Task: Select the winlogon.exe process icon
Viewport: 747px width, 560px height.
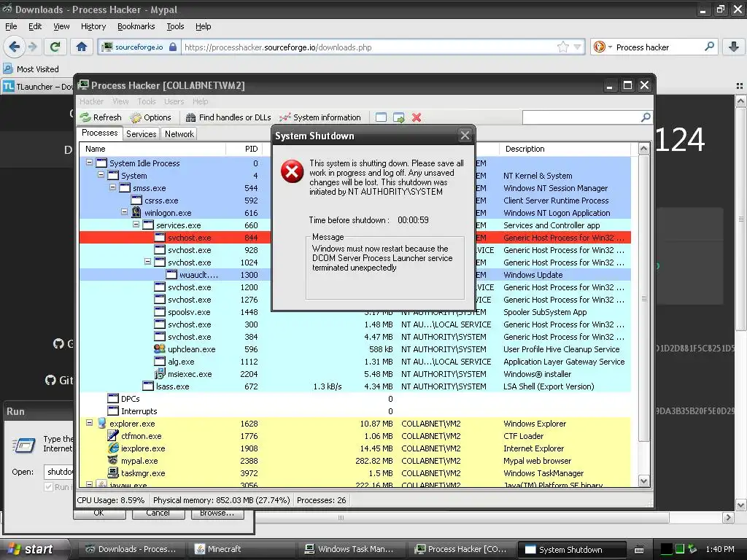Action: [x=136, y=212]
